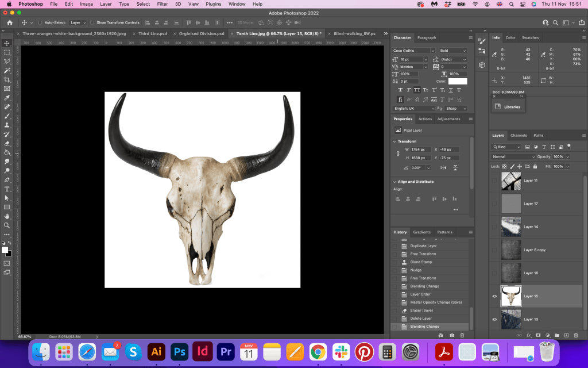The width and height of the screenshot is (588, 368).
Task: Select the Crop tool
Action: point(7,79)
